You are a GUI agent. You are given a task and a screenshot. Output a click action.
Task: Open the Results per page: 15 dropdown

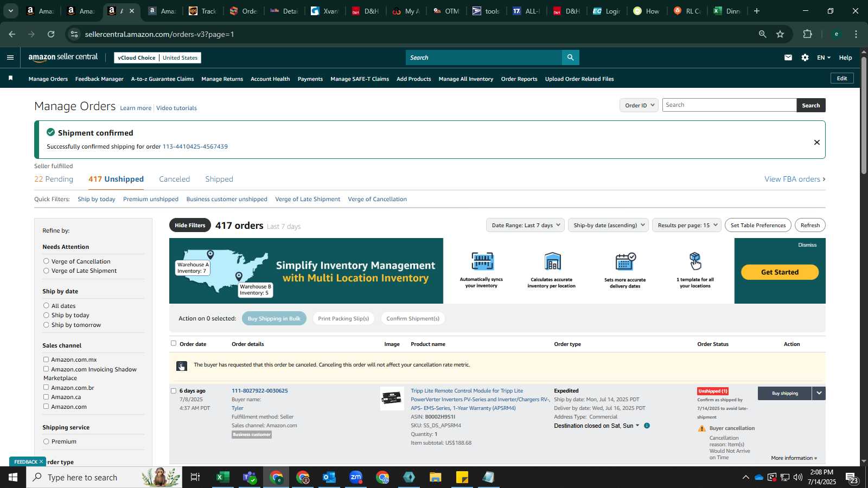point(687,225)
